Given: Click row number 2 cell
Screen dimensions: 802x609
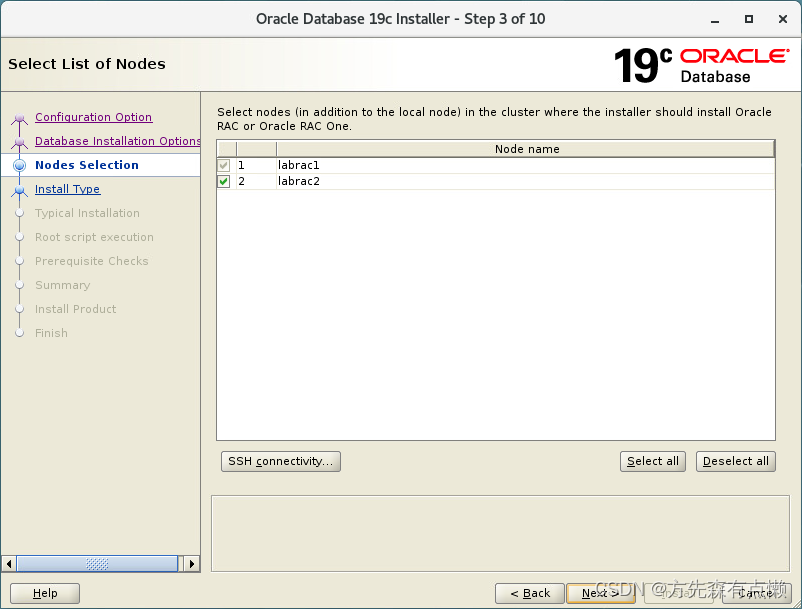Looking at the screenshot, I should tap(256, 181).
